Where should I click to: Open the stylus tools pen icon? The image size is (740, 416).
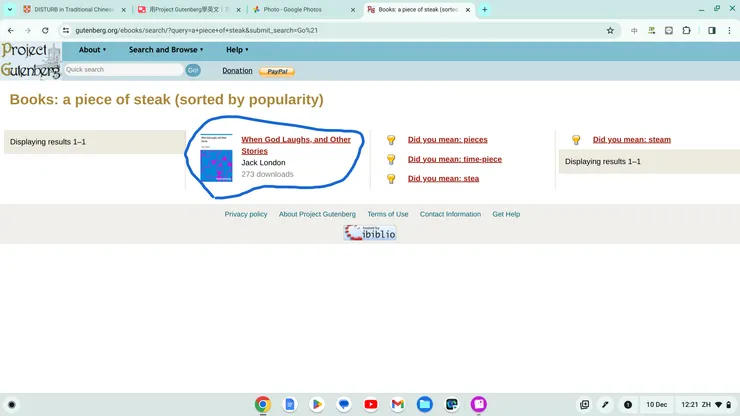tap(605, 405)
